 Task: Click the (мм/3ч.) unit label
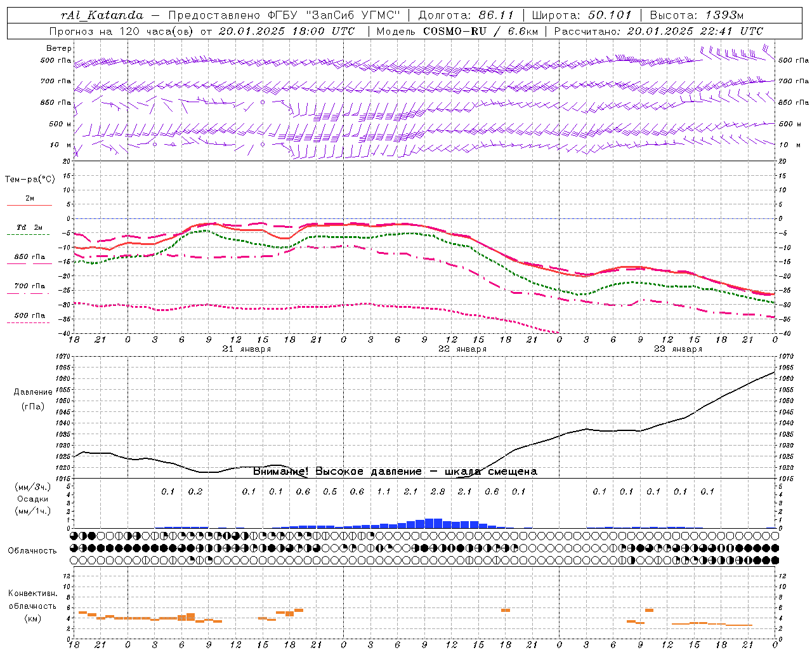[x=33, y=487]
